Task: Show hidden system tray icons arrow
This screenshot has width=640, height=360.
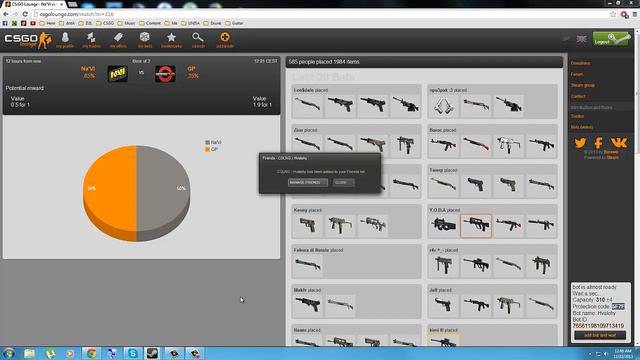Action: click(590, 354)
